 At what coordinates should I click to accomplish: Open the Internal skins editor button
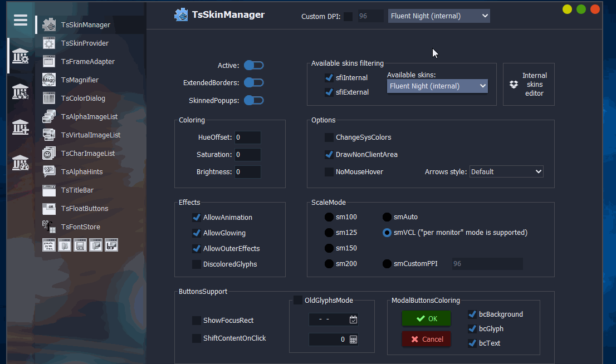click(529, 85)
